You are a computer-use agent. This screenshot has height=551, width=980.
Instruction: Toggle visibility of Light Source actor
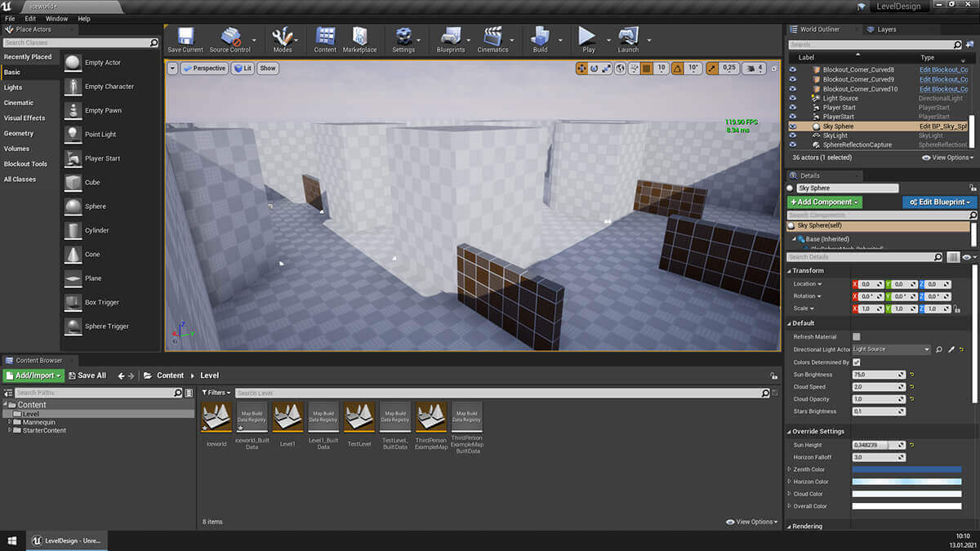pos(792,99)
